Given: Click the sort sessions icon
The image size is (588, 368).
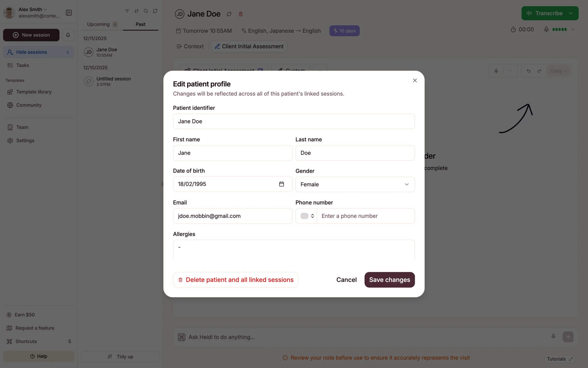Looking at the screenshot, I should coord(137,11).
